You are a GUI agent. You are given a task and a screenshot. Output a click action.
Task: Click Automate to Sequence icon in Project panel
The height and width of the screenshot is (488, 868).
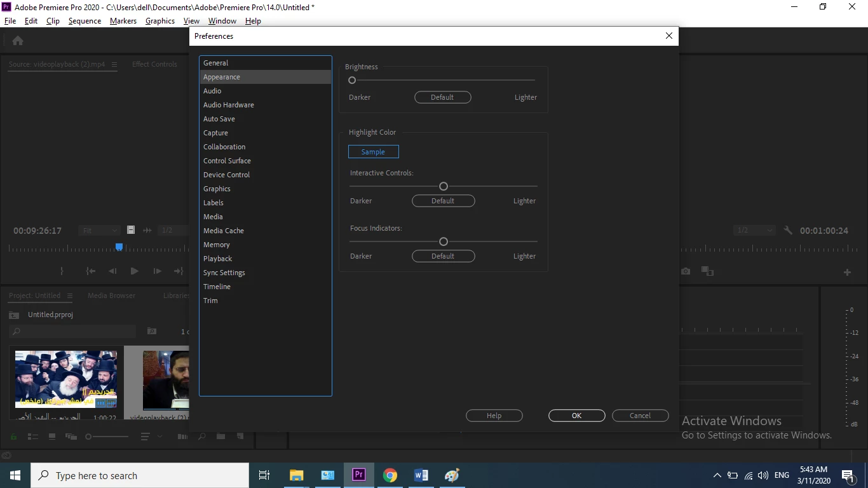tap(182, 437)
